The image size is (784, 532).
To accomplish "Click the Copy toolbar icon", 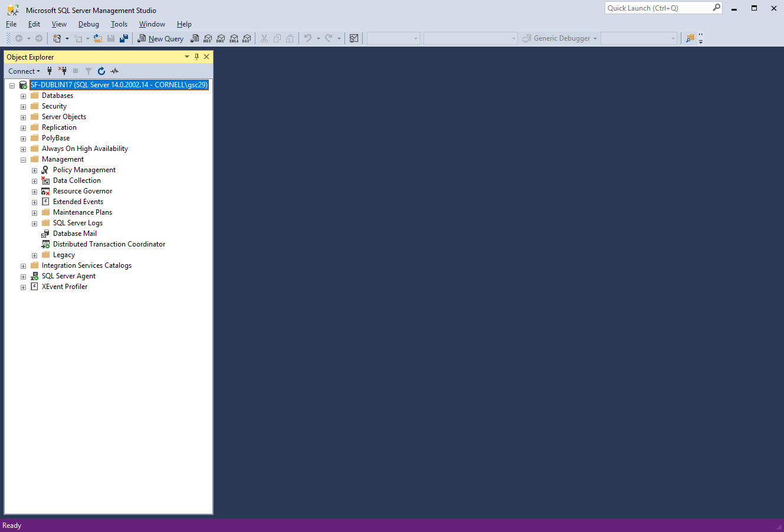I will (x=277, y=38).
